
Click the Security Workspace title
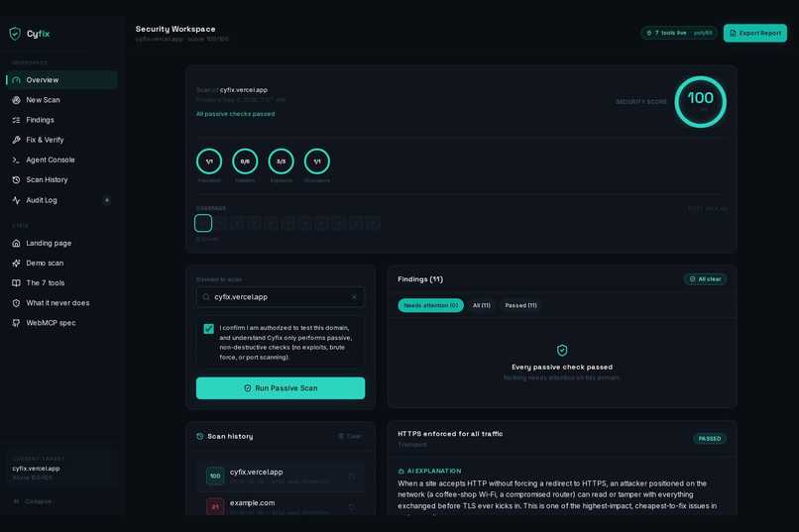175,29
